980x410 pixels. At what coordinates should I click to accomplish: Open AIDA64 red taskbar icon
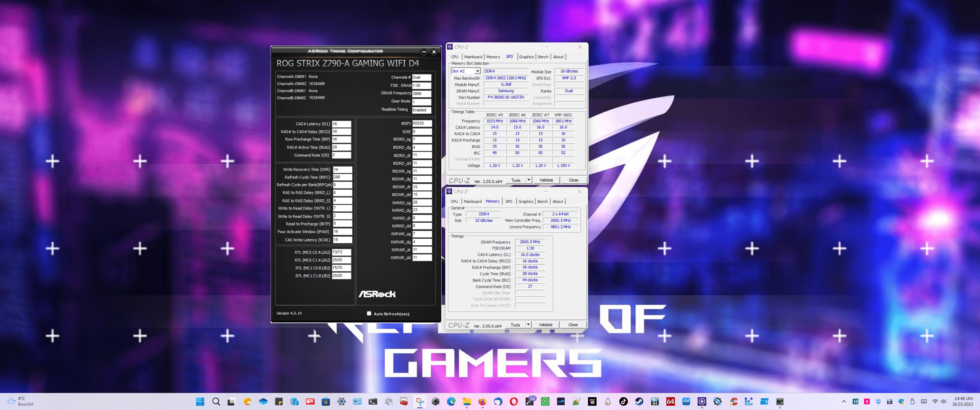670,402
